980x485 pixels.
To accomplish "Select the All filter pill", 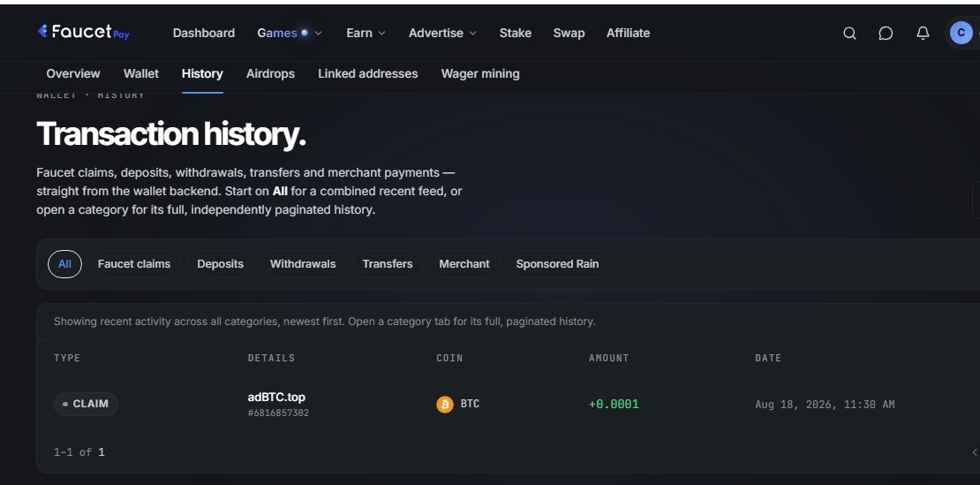I will [x=64, y=264].
